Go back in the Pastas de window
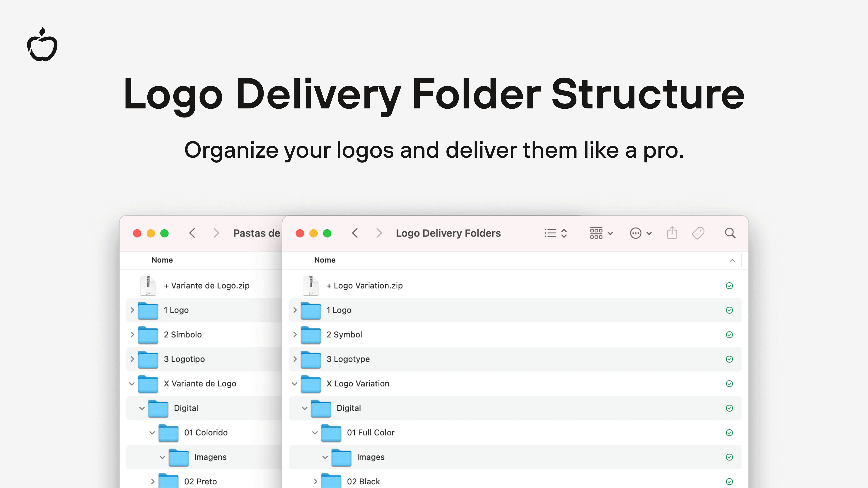The height and width of the screenshot is (488, 868). coord(192,233)
